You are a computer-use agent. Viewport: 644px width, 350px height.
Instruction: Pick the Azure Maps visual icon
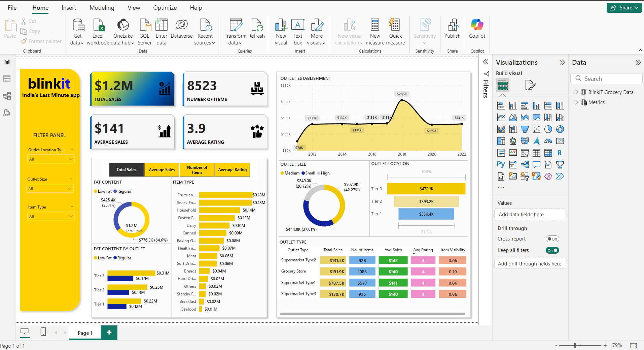536,141
